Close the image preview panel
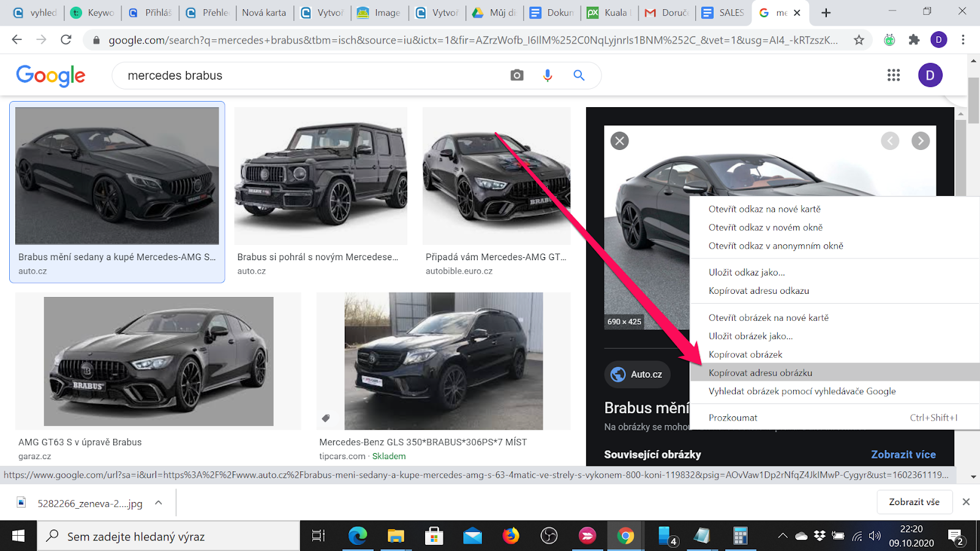Viewport: 980px width, 551px height. click(x=620, y=141)
